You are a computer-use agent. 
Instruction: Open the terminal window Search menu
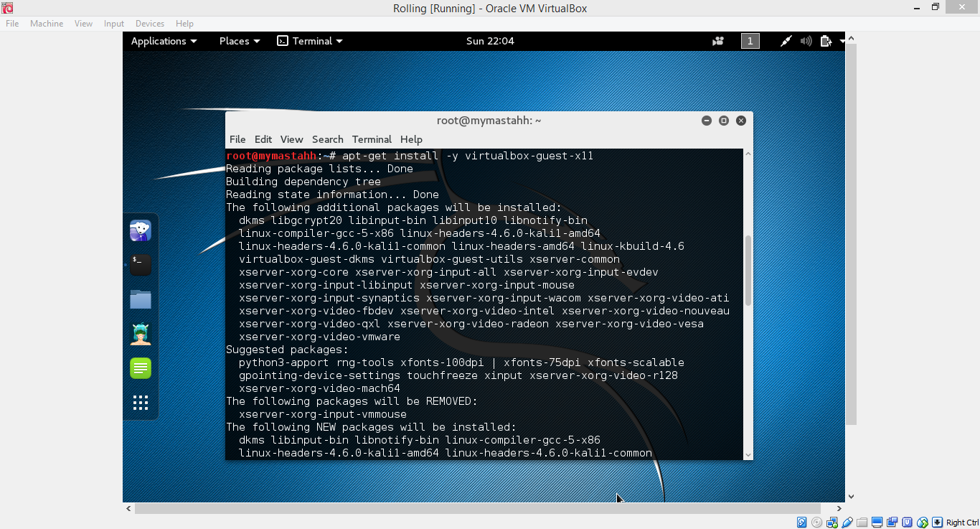[328, 139]
